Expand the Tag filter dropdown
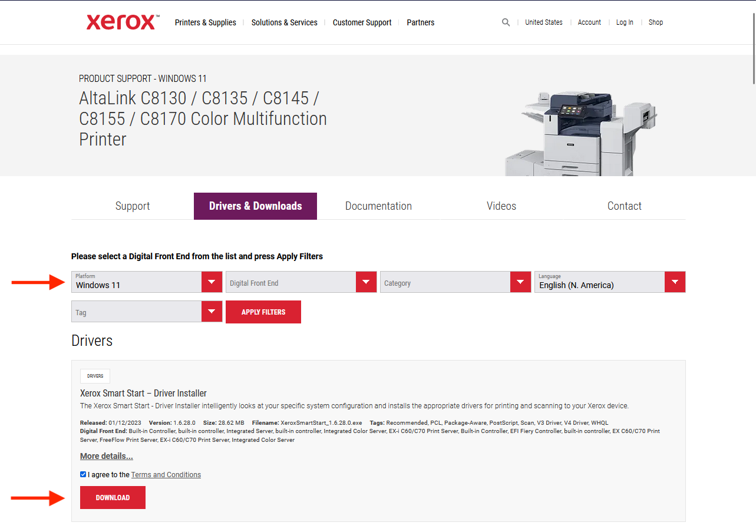This screenshot has width=756, height=532. [147, 312]
